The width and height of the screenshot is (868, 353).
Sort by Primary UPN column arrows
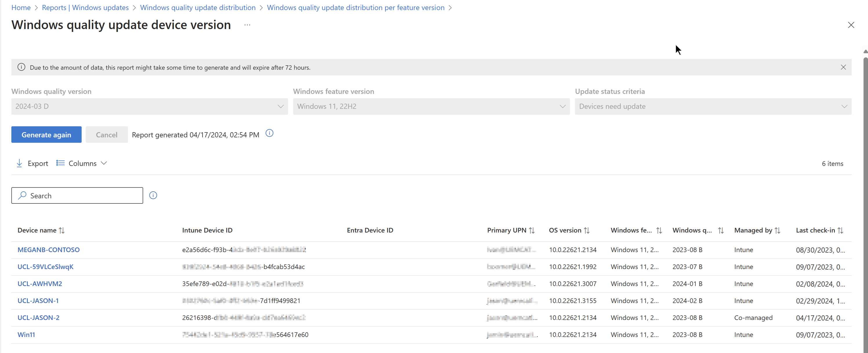(x=532, y=230)
